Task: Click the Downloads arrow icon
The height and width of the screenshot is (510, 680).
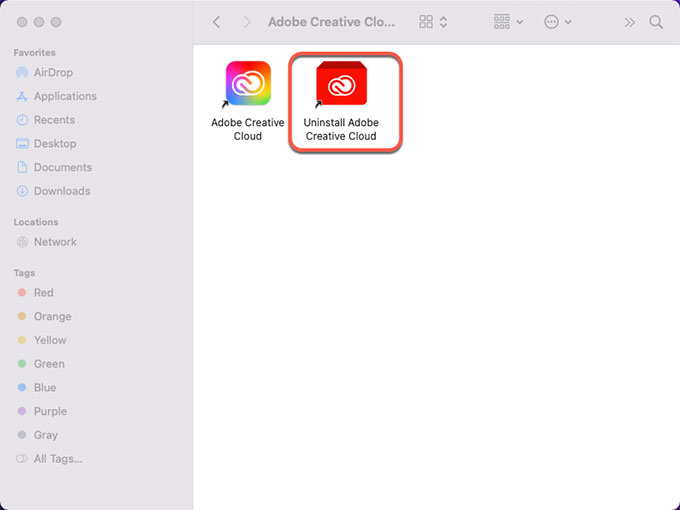Action: tap(22, 191)
